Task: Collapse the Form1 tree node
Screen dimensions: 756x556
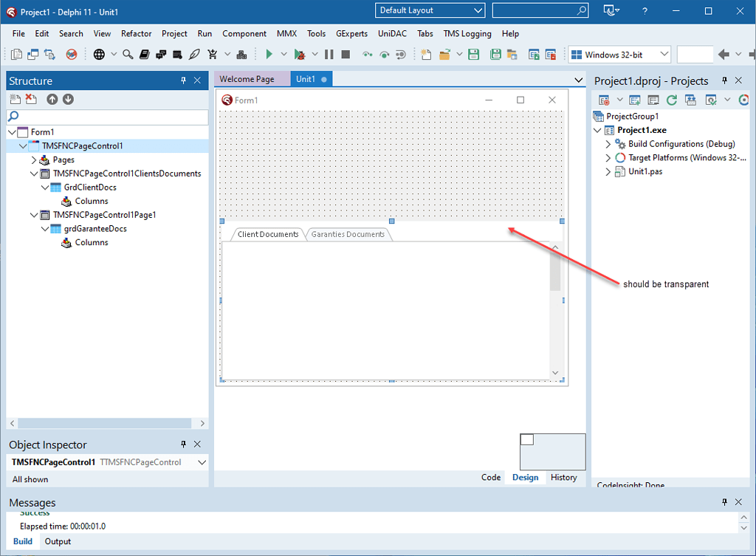Action: coord(12,132)
